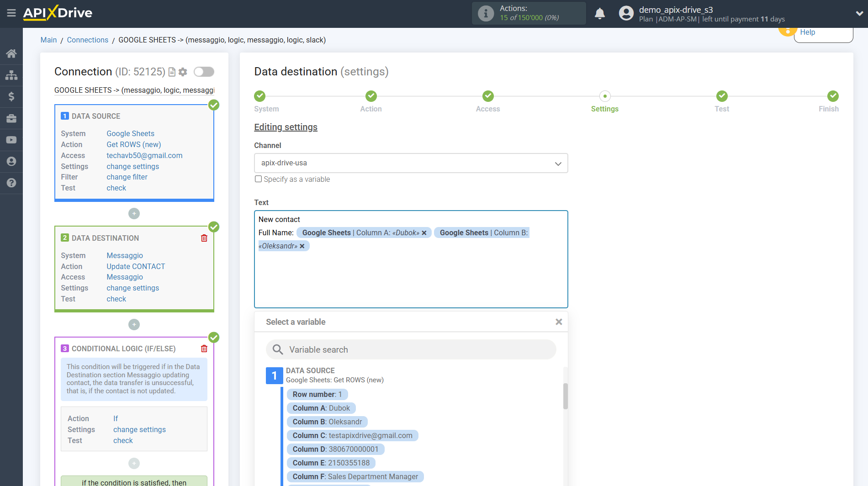Click the Data Source number 1 badge
The image size is (868, 486).
274,375
